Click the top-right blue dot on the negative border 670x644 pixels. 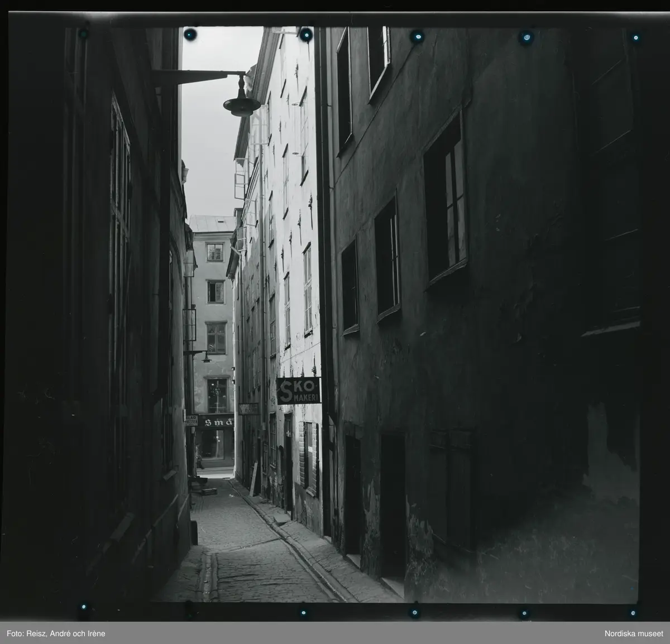coord(635,37)
